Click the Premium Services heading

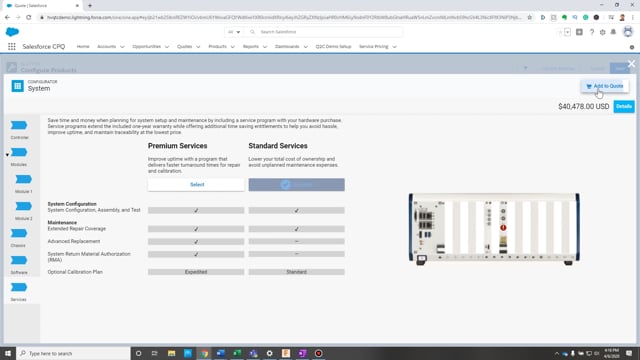pyautogui.click(x=178, y=146)
